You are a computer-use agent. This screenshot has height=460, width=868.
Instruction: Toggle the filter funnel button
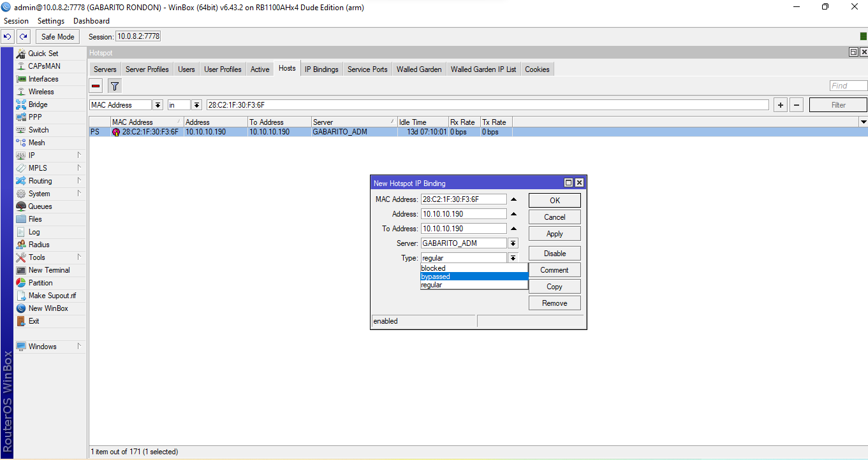coord(114,86)
